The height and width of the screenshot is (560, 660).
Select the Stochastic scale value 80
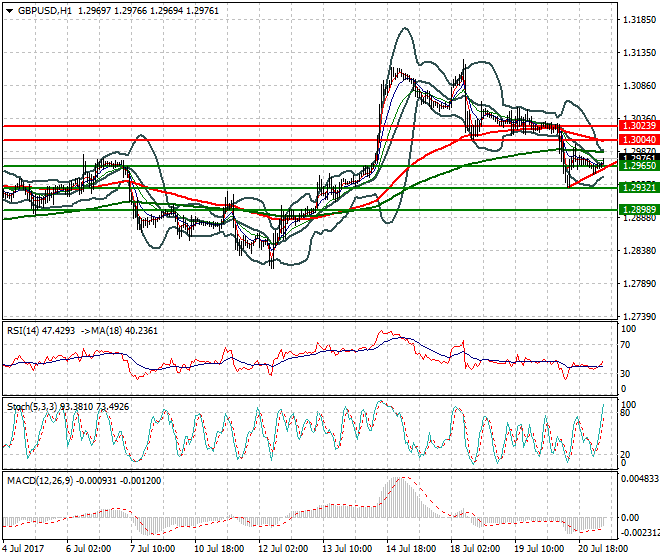click(x=625, y=413)
